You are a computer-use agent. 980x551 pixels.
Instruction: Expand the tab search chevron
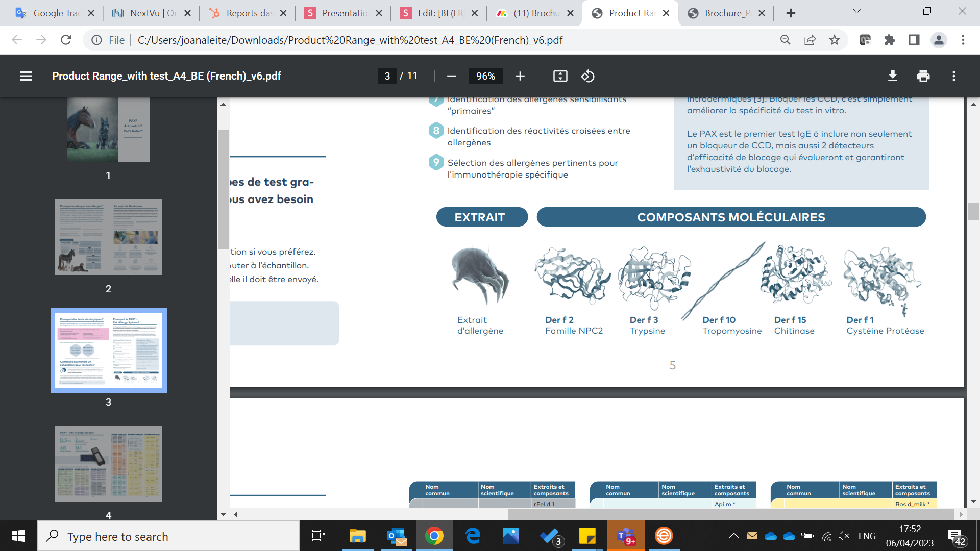click(857, 11)
